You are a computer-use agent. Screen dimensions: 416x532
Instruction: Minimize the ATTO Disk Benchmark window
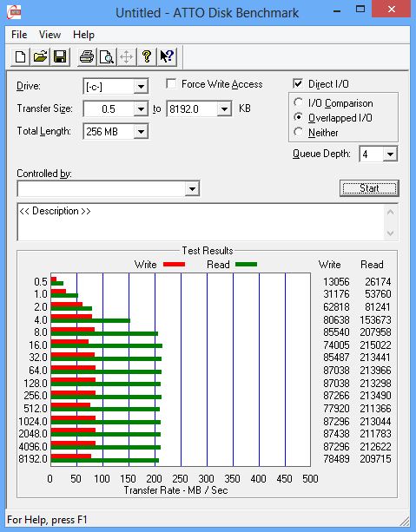[x=337, y=10]
